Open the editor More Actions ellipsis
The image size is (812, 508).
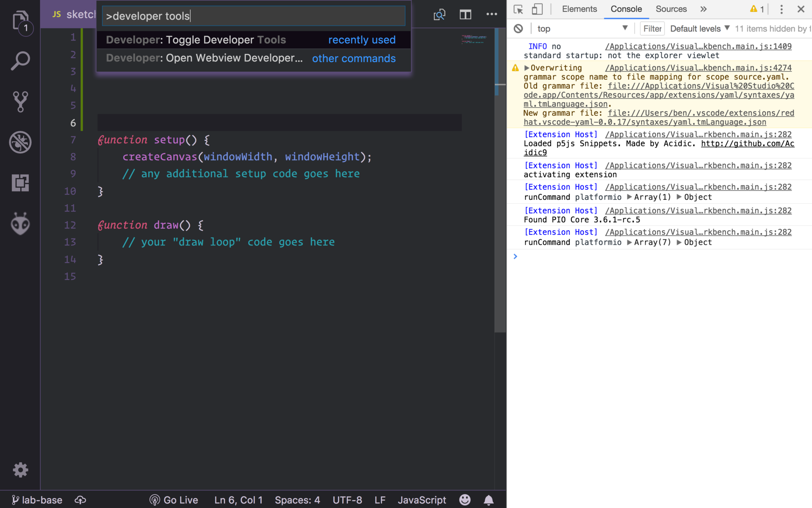coord(491,14)
